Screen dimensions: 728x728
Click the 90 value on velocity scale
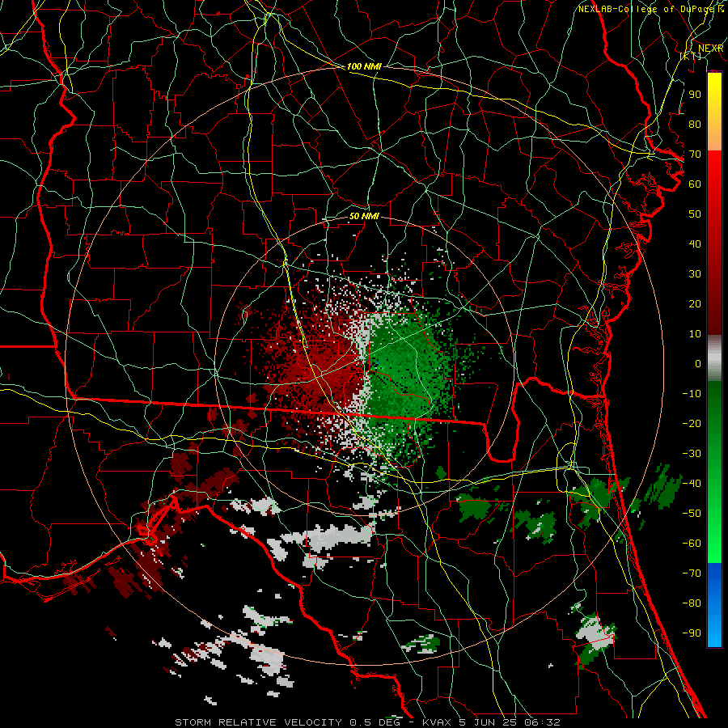[x=695, y=95]
